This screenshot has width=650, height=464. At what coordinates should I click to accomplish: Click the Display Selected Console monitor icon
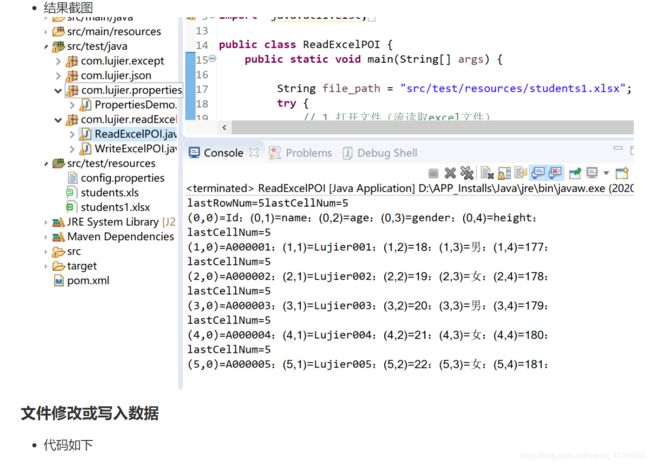coord(592,172)
